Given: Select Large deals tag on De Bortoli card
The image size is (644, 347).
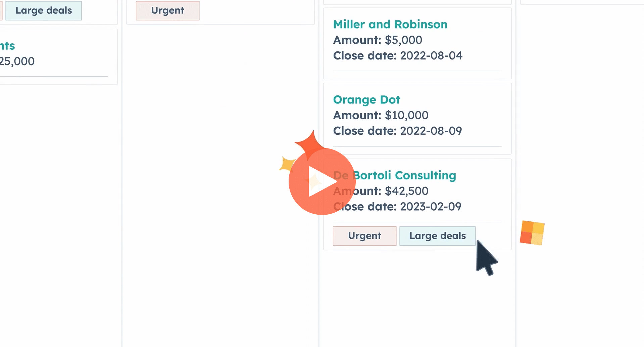Looking at the screenshot, I should click(x=437, y=236).
